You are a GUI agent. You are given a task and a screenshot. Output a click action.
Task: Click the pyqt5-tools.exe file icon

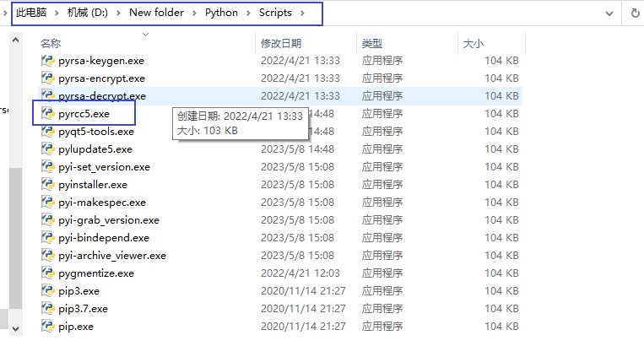[48, 132]
